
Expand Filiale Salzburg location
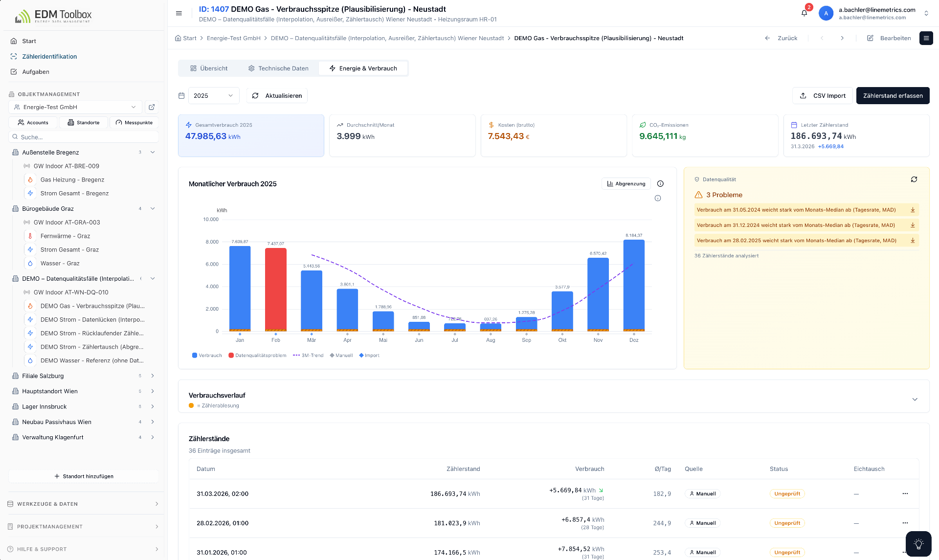153,376
